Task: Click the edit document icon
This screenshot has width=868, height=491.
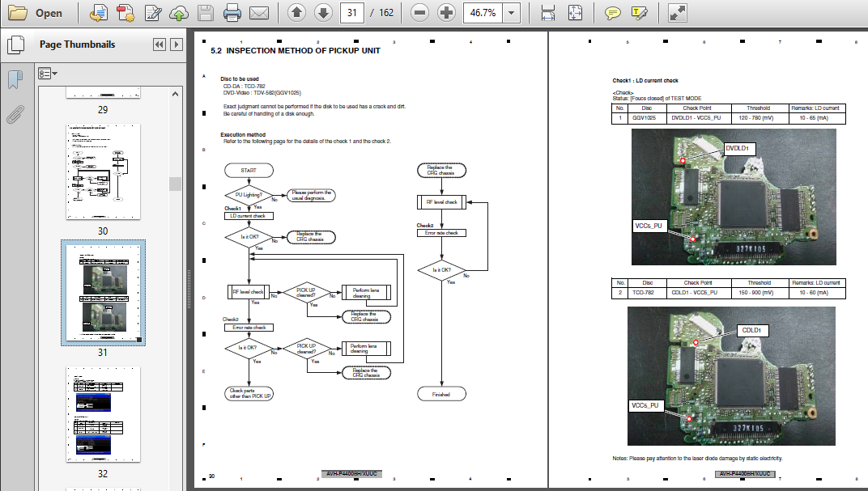Action: pos(153,13)
